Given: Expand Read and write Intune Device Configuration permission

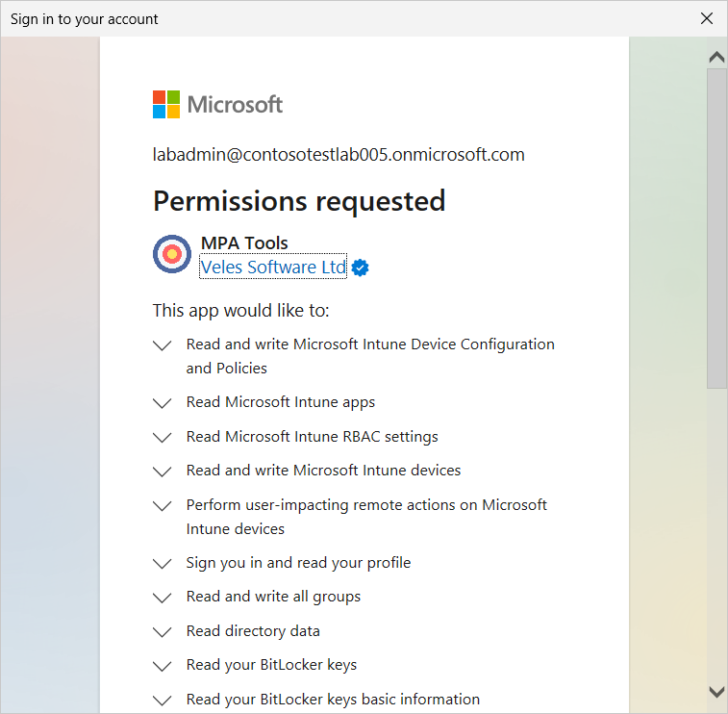Looking at the screenshot, I should (x=163, y=345).
